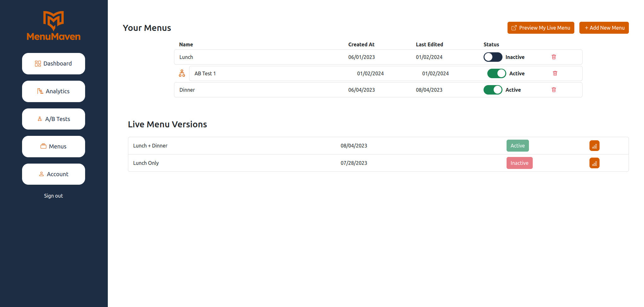Click trash icon for AB Test 1

coord(555,73)
